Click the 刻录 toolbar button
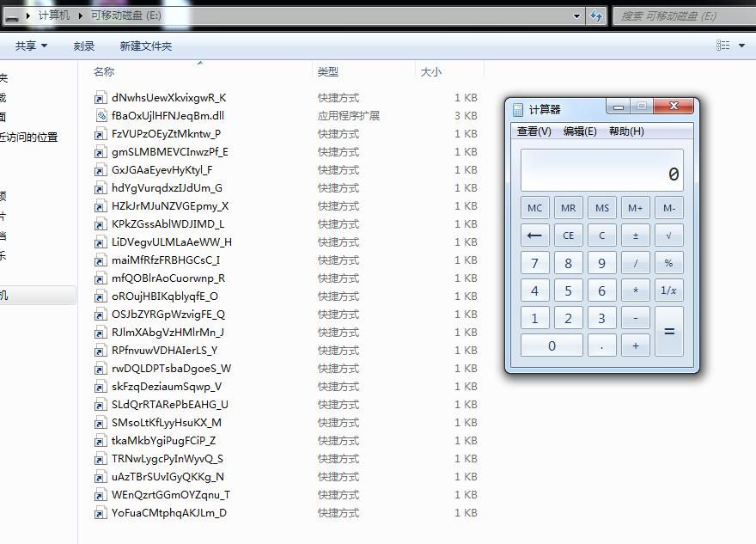This screenshot has width=756, height=544. coord(84,46)
